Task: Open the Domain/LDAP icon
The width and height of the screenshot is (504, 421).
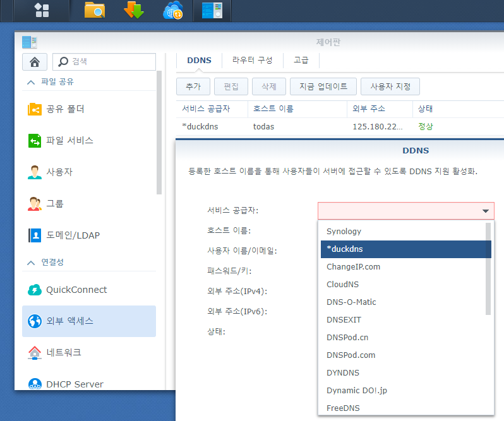Action: 35,235
